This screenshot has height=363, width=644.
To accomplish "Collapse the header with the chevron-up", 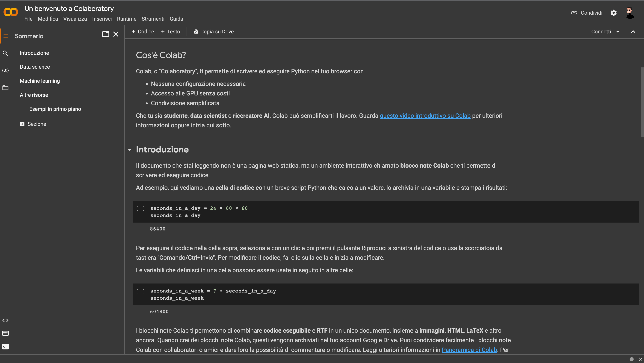I will tap(633, 32).
